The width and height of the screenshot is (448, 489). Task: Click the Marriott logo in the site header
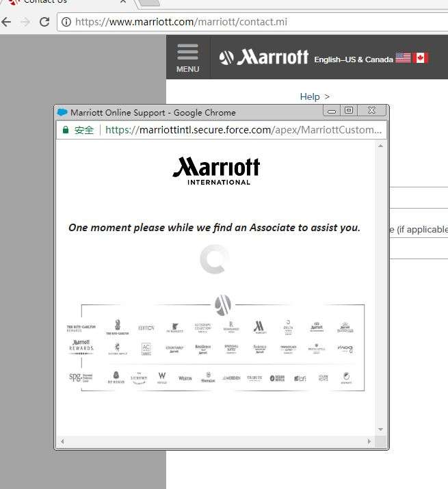(263, 57)
